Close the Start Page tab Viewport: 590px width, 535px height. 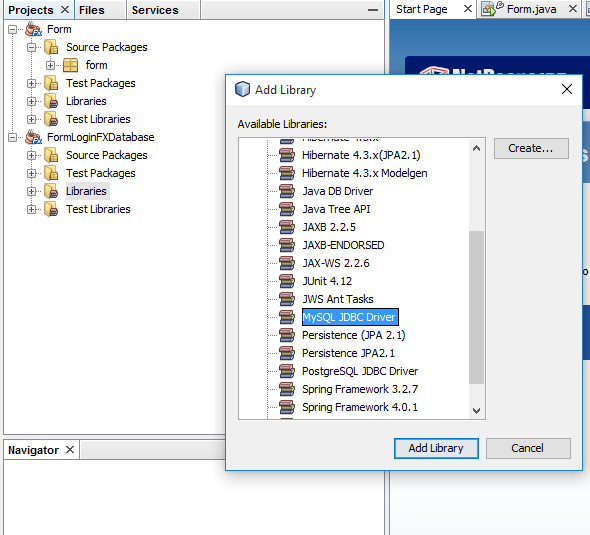click(468, 9)
